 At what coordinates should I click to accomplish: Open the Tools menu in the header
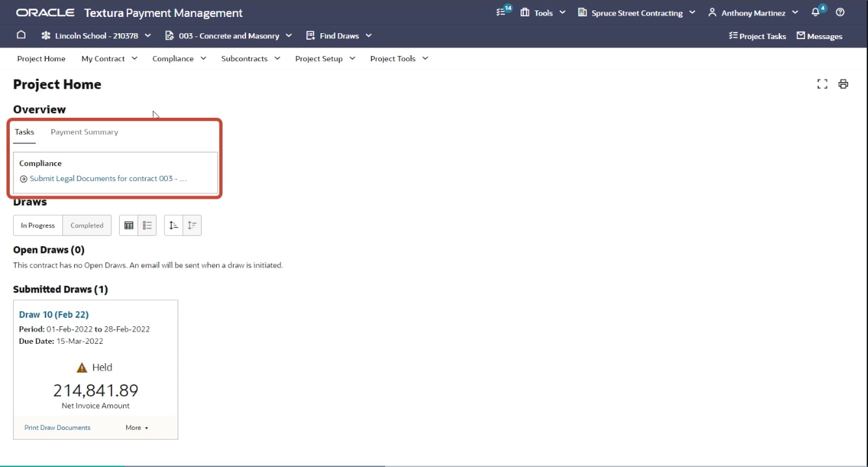[543, 12]
